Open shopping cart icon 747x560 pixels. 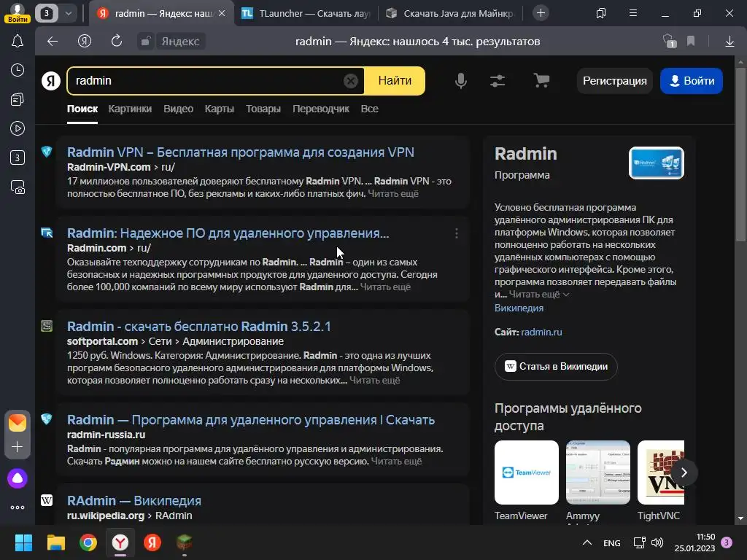tap(541, 81)
